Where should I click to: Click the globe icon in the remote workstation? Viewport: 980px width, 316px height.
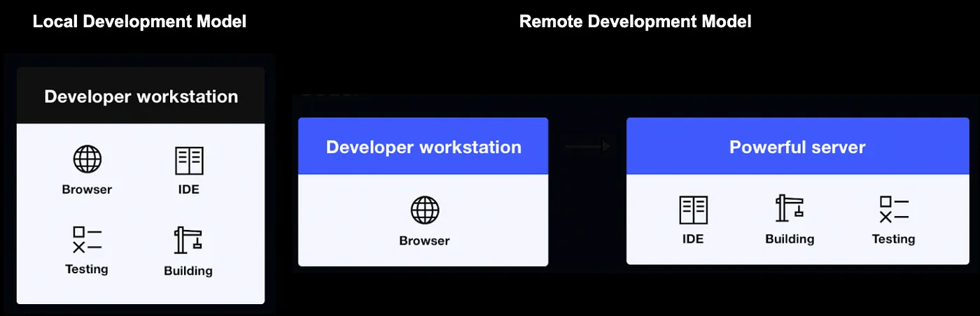tap(424, 210)
